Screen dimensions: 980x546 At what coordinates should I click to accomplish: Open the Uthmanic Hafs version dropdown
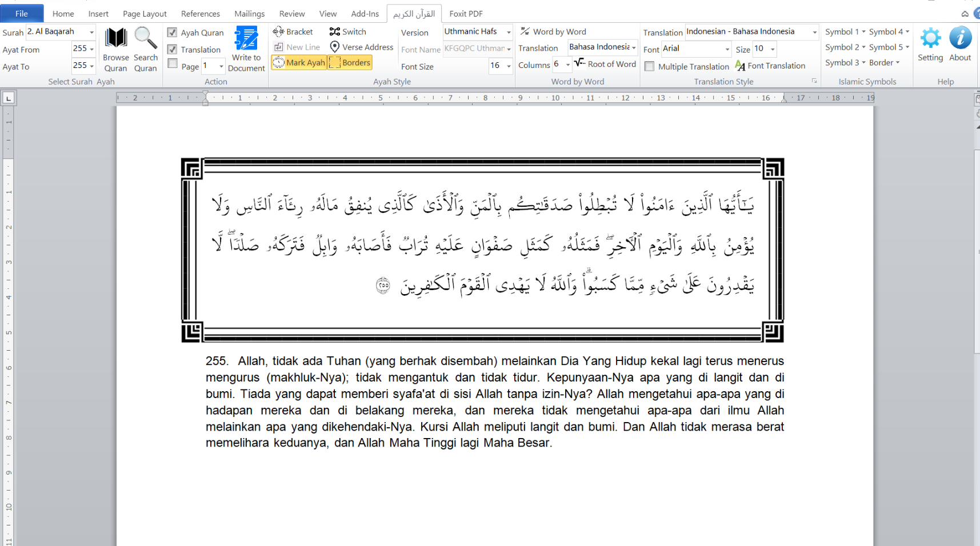(x=509, y=32)
